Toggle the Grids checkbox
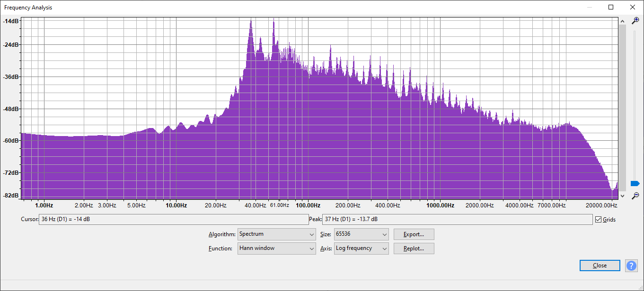The width and height of the screenshot is (644, 291). tap(599, 220)
